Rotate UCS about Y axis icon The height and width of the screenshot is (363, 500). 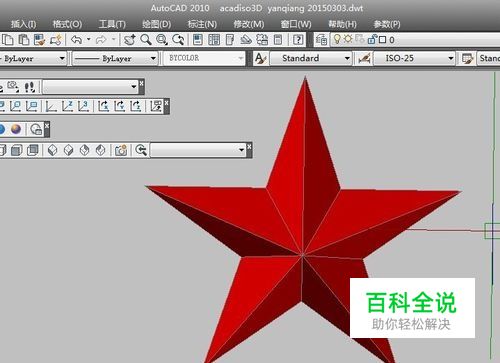(x=120, y=106)
